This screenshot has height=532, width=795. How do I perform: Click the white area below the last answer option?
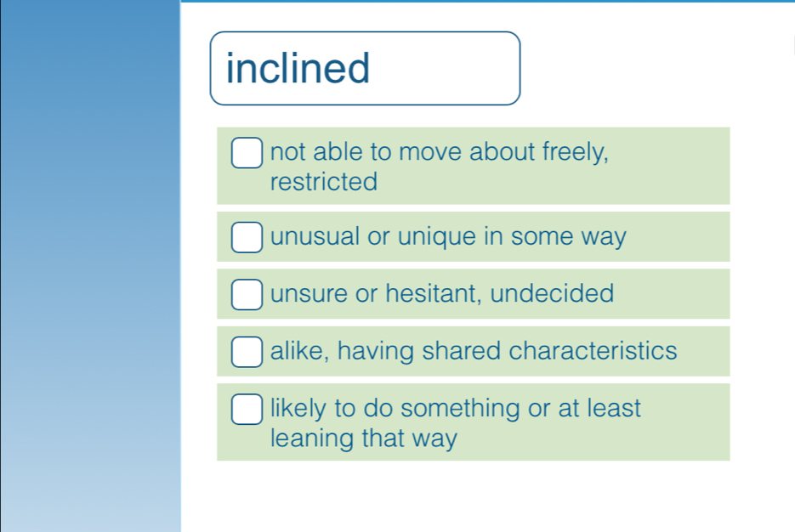pyautogui.click(x=473, y=496)
